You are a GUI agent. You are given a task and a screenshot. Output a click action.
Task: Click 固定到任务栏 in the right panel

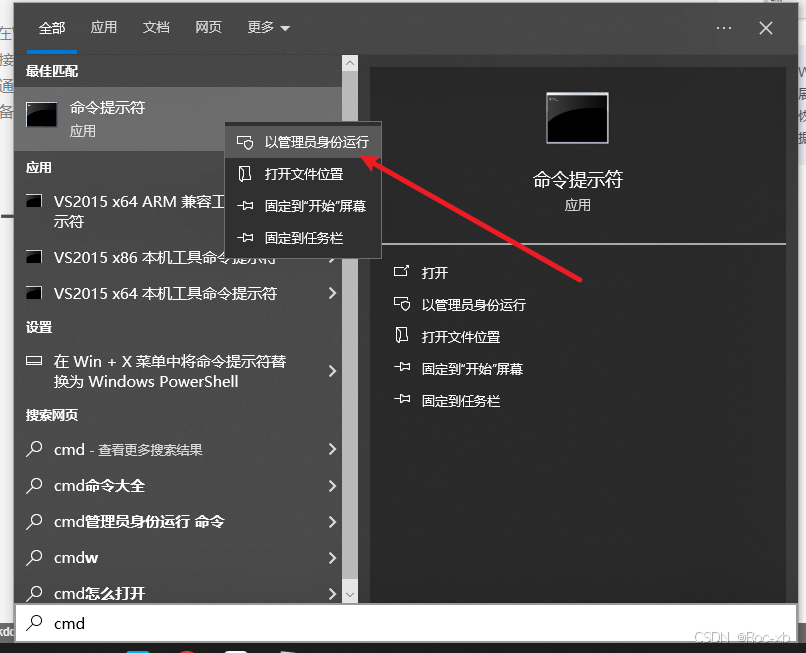461,401
